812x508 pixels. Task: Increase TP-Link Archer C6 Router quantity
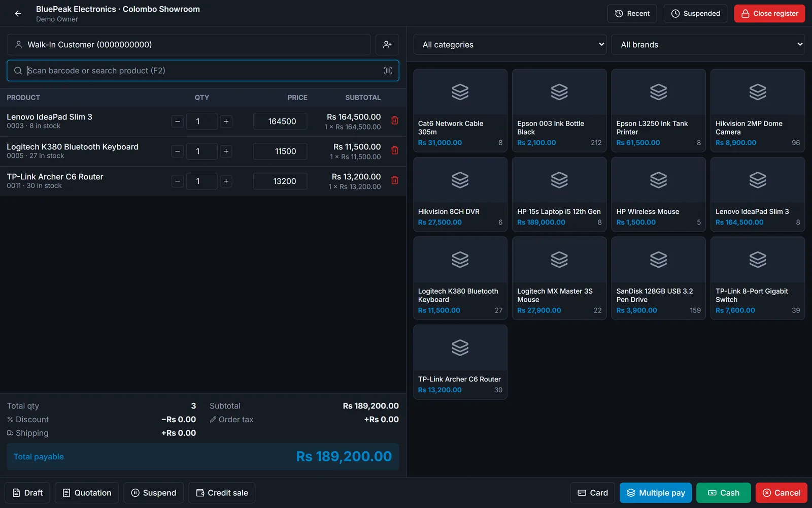(x=226, y=181)
